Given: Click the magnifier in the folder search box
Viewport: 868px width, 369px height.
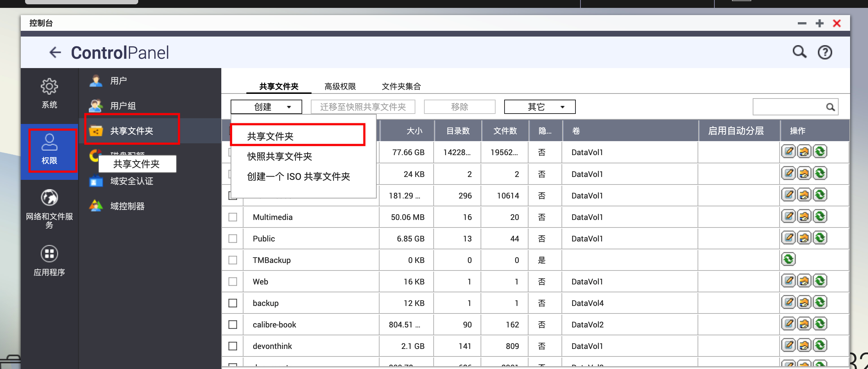Looking at the screenshot, I should [830, 107].
